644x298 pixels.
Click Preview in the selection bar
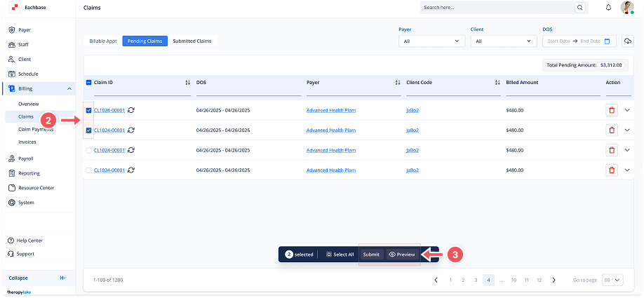[403, 255]
